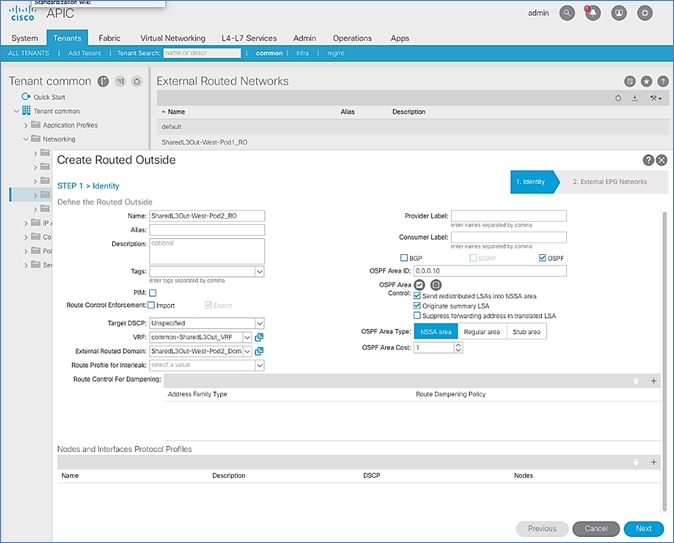Open the Tags dropdown

[260, 271]
